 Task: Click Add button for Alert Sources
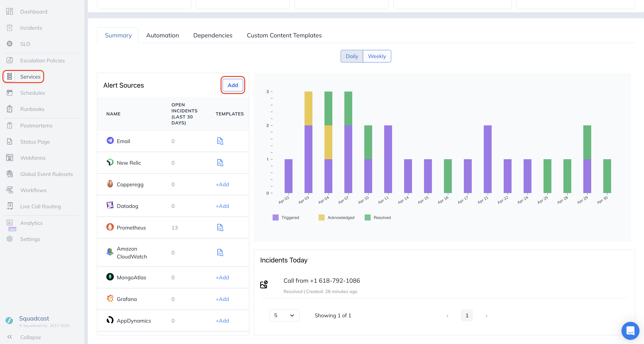click(x=233, y=85)
